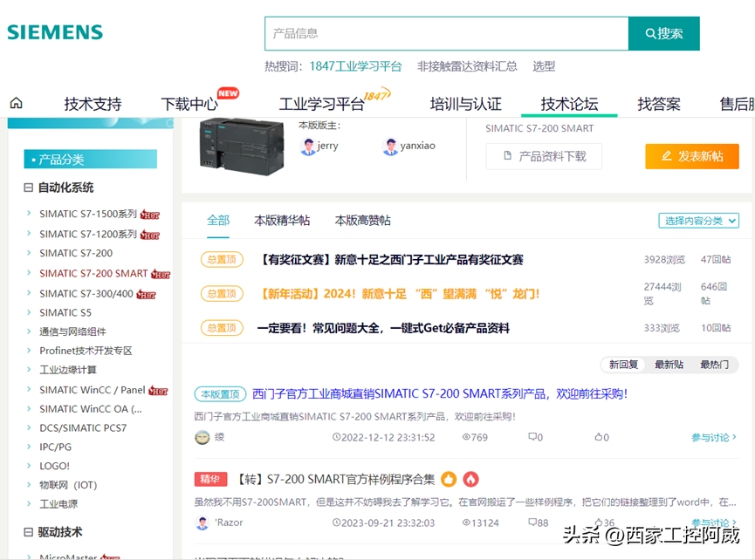Expand the 驱动技术 tree section

tap(29, 532)
